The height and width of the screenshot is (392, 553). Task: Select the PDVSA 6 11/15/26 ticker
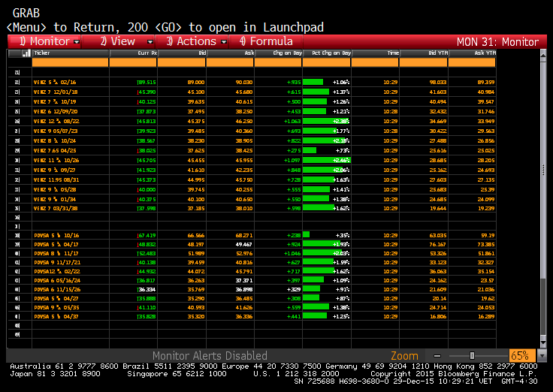tap(57, 290)
